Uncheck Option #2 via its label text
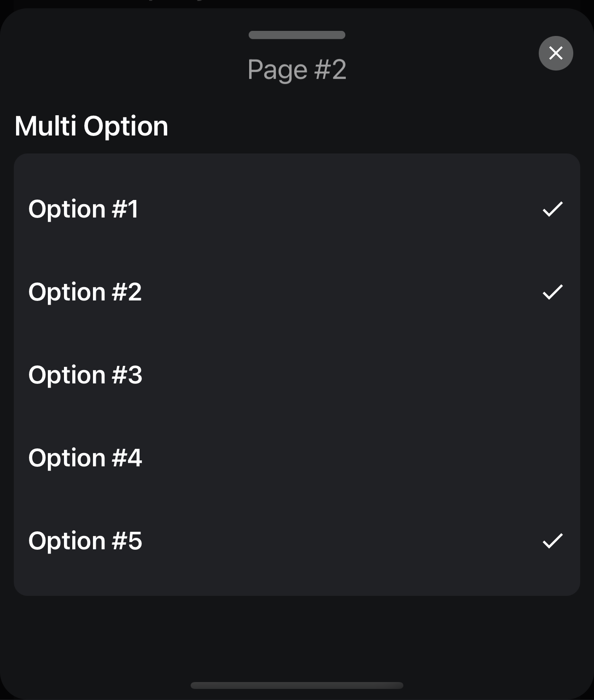 click(x=85, y=292)
